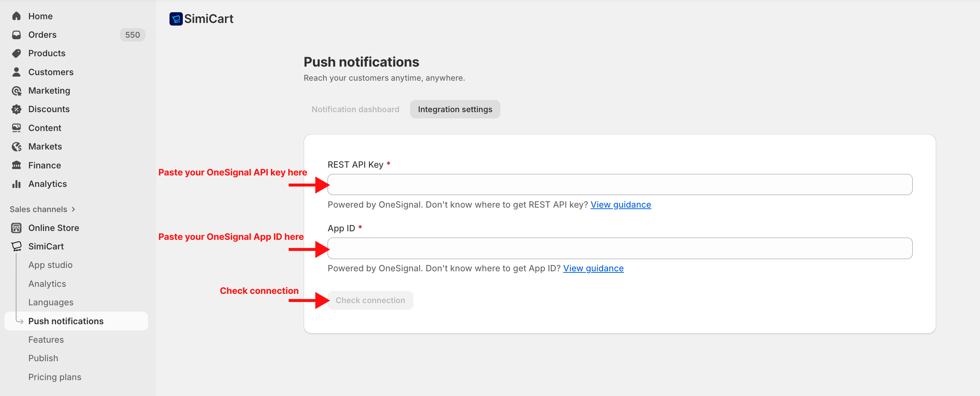Viewport: 980px width, 396px height.
Task: Focus the App ID input field
Action: point(620,248)
